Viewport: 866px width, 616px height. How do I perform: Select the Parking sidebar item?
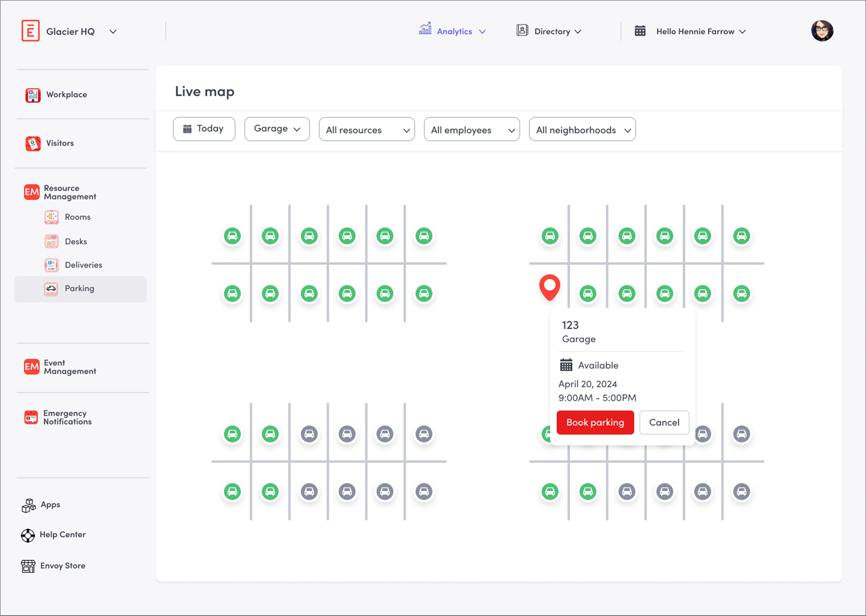81,289
